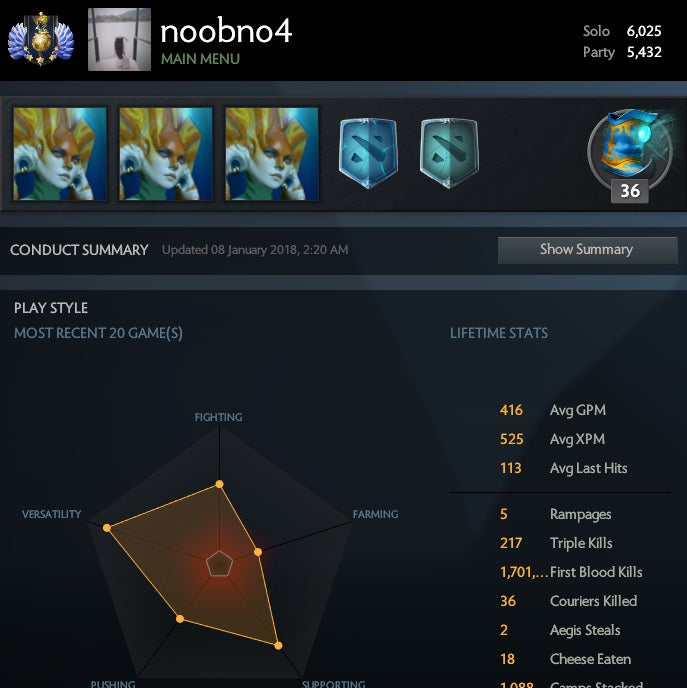The height and width of the screenshot is (688, 687).
Task: Click the Solo MMR value 6,025
Action: pyautogui.click(x=644, y=31)
